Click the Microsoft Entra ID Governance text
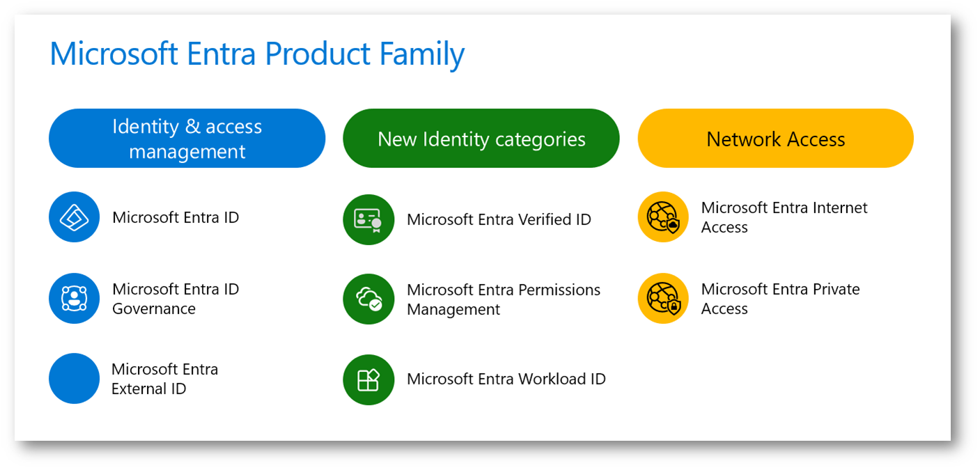 pos(176,299)
